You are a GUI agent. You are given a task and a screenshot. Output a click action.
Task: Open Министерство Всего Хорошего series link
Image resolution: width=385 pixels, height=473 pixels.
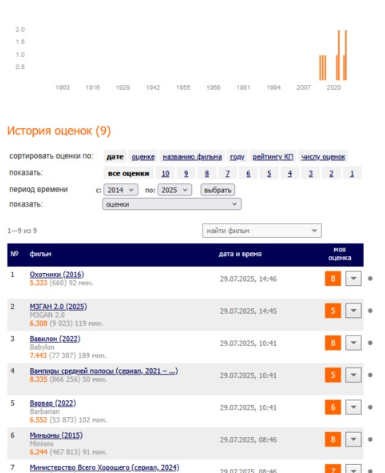pos(104,467)
